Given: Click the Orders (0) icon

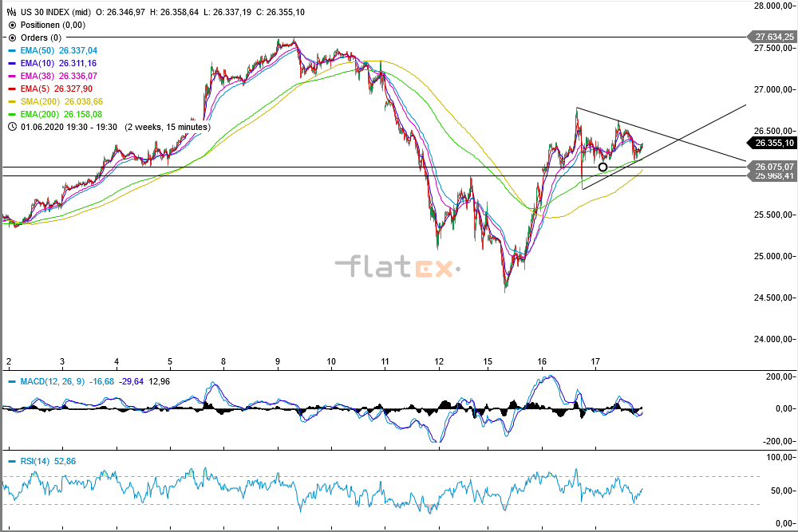Looking at the screenshot, I should pos(11,37).
